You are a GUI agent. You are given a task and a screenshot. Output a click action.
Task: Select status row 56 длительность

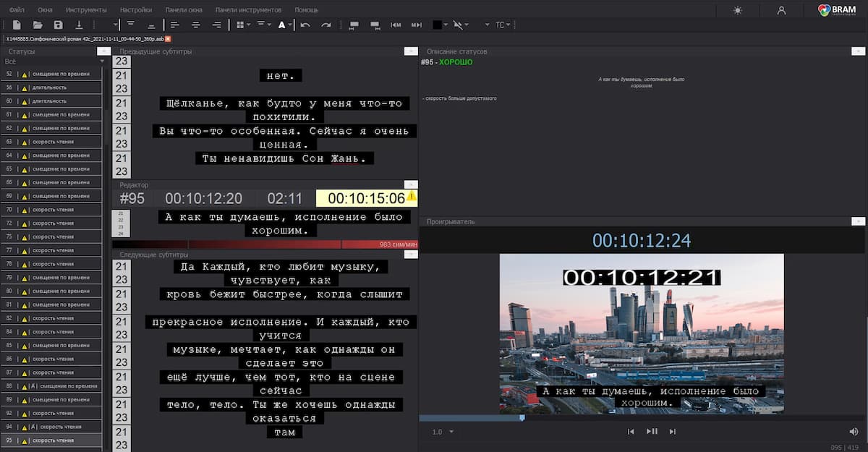51,88
